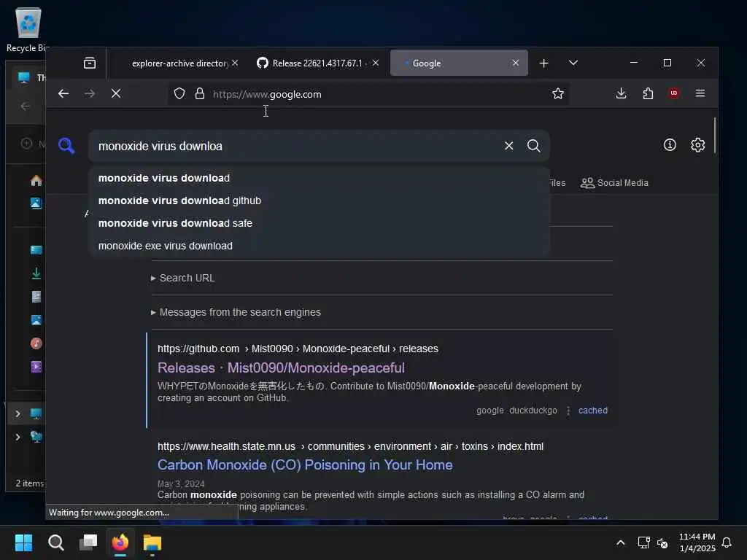Select the Google tab
Screen dimensions: 747x560
[x=459, y=63]
